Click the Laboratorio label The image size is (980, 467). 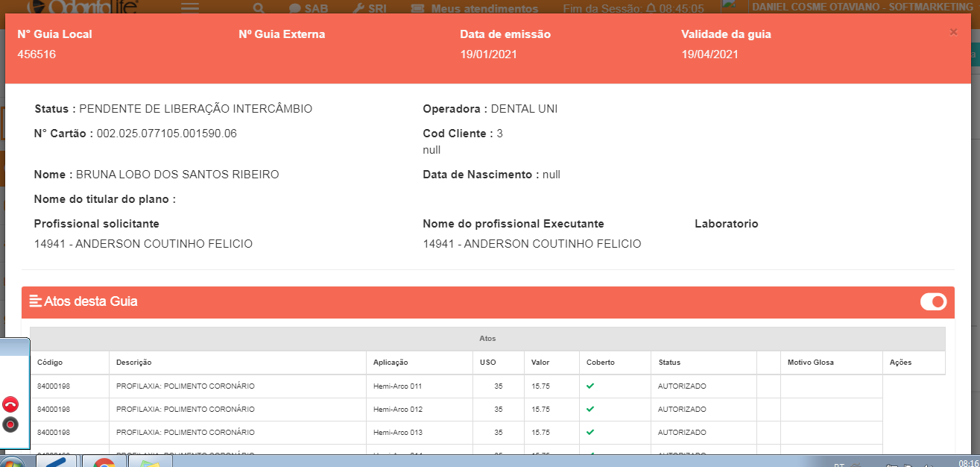(726, 224)
